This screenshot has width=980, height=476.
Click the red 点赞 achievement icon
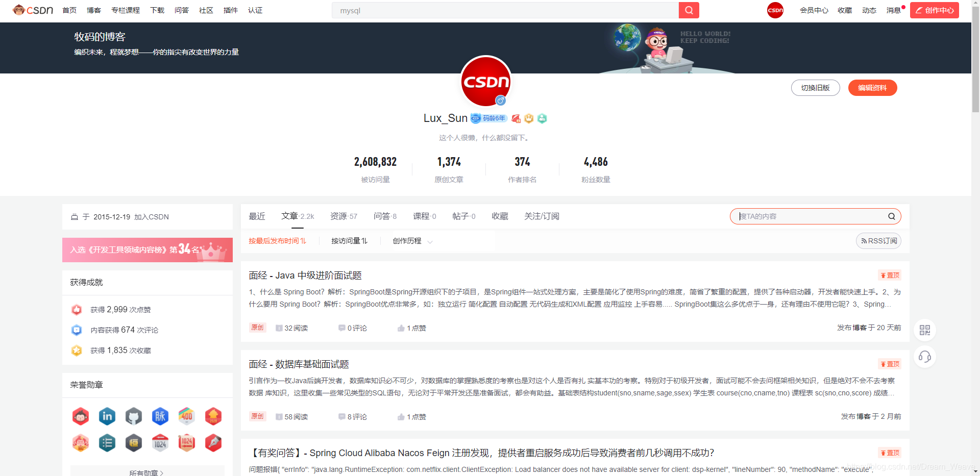[x=77, y=310]
